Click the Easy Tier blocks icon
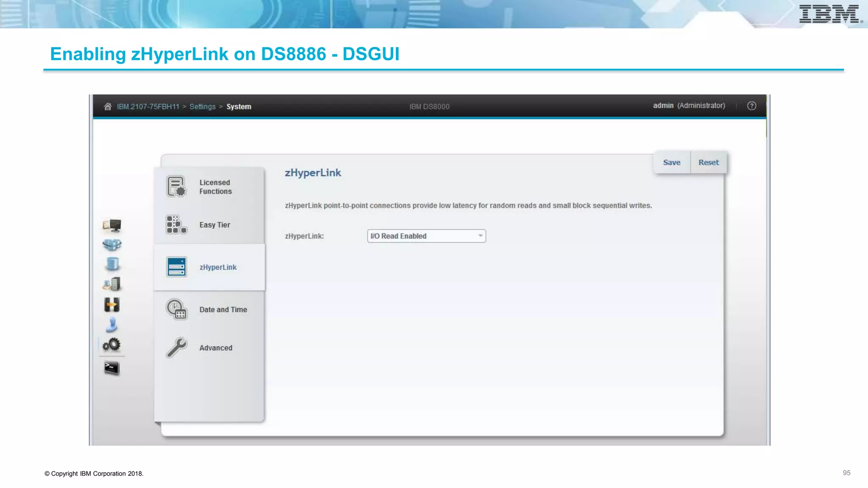The image size is (868, 488). [x=176, y=225]
